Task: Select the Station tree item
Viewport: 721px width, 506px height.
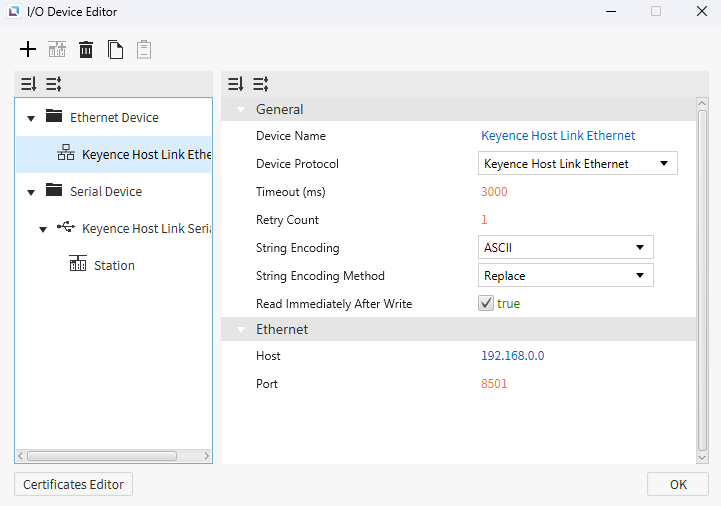Action: (x=114, y=265)
